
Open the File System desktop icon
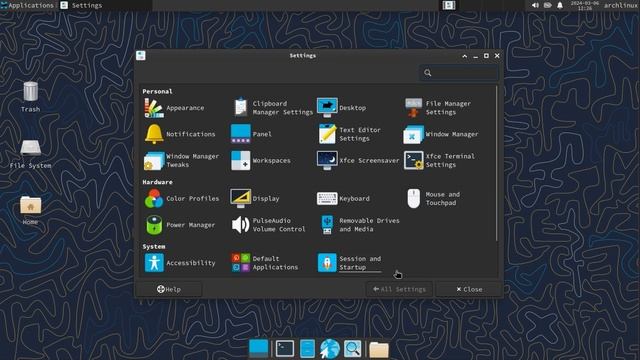point(31,154)
